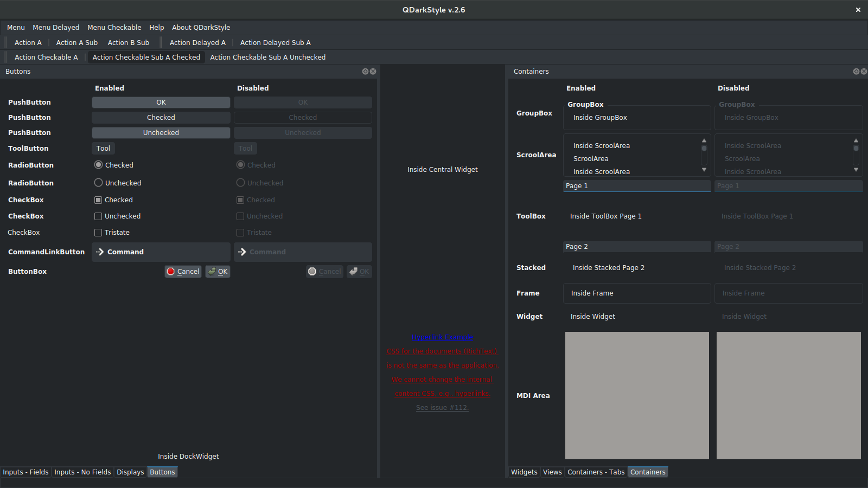Click the enabled Tool button
This screenshot has width=868, height=488.
coord(103,149)
